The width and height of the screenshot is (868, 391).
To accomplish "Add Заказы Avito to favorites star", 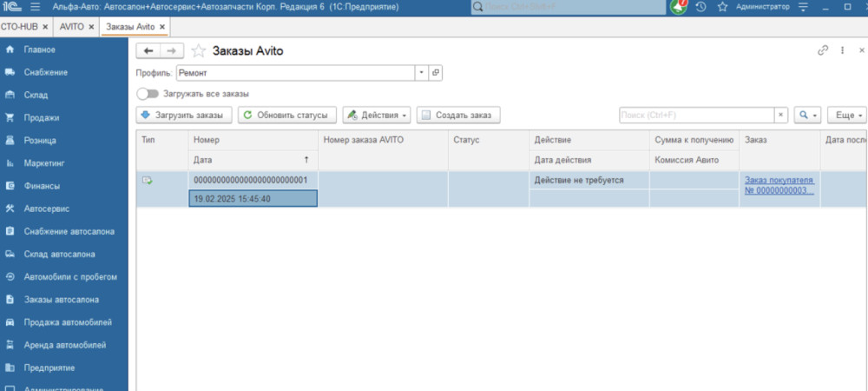I will coord(198,51).
